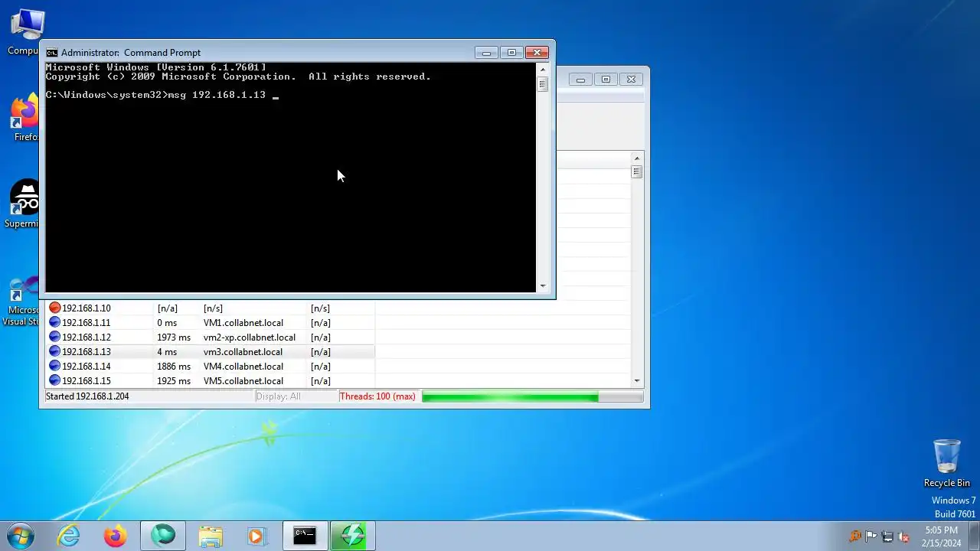Select the Supermium desktop shortcut
Viewport: 980px width, 551px height.
click(x=23, y=204)
